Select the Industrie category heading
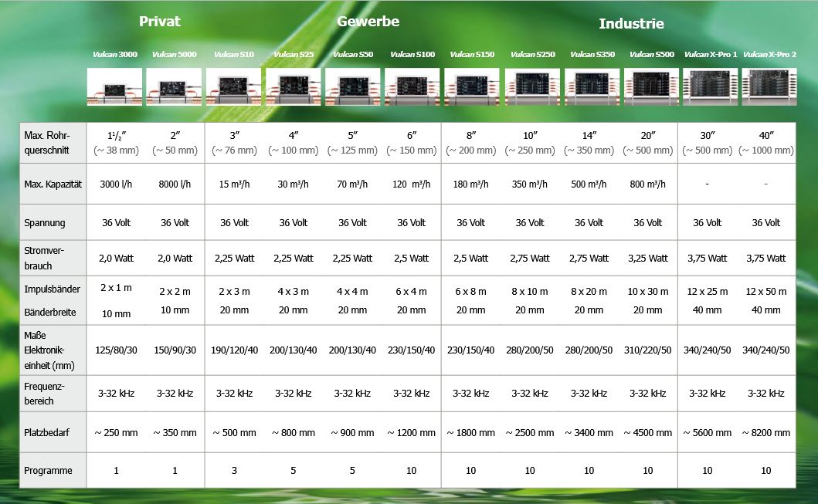 [x=631, y=24]
